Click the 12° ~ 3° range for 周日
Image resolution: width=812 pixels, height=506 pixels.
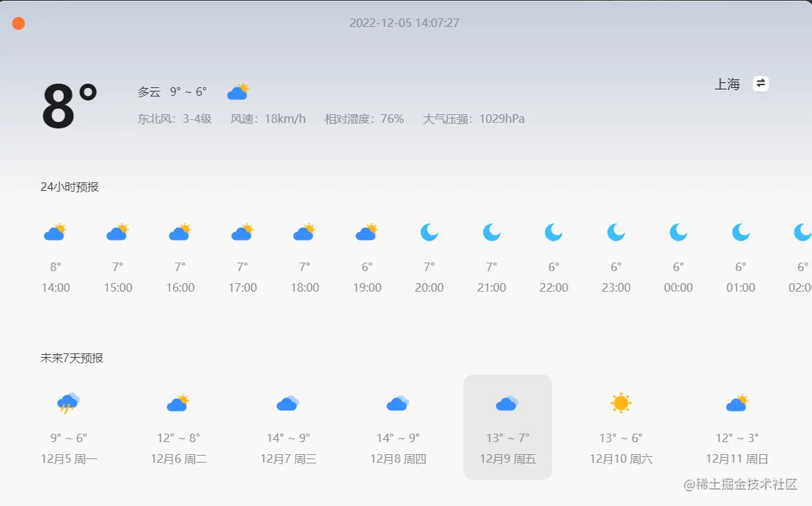click(737, 438)
